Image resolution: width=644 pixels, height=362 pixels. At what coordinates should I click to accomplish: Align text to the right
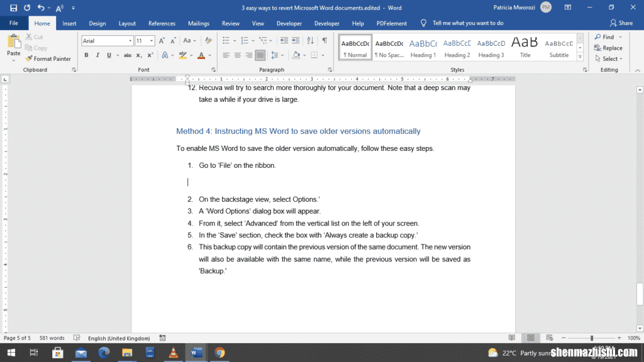click(x=249, y=55)
